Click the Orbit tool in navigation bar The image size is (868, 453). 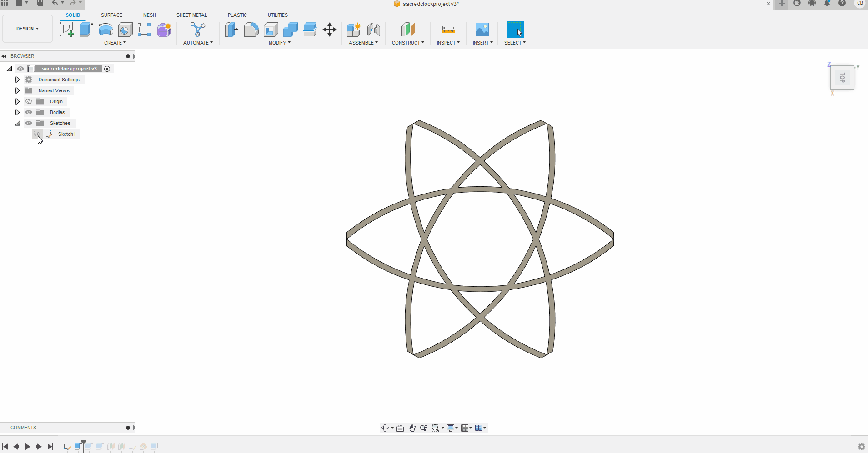coord(386,428)
